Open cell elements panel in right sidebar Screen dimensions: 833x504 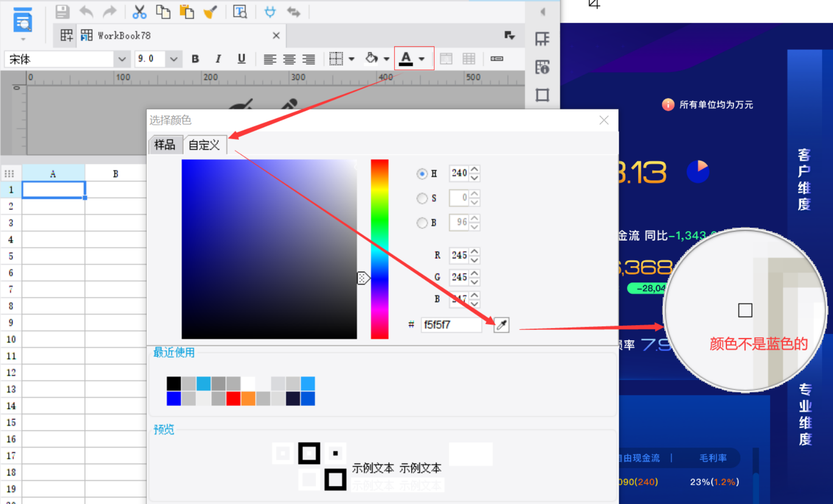click(542, 39)
